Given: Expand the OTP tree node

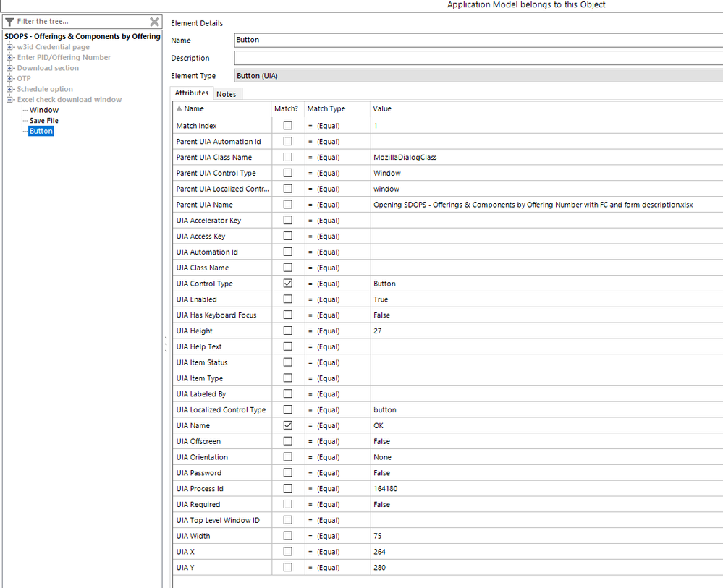Looking at the screenshot, I should click(9, 79).
